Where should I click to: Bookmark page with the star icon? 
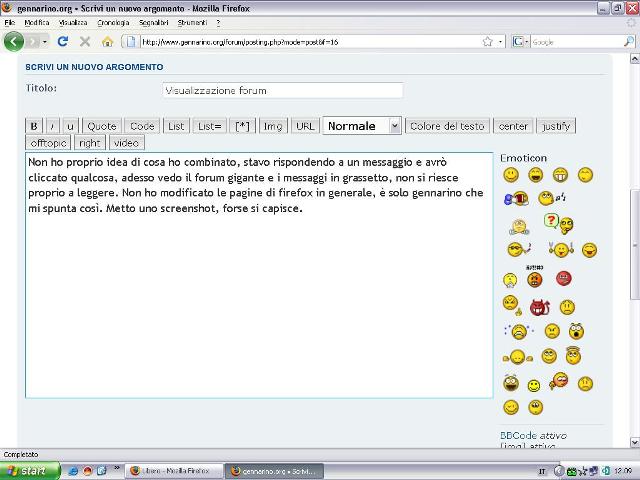click(487, 41)
